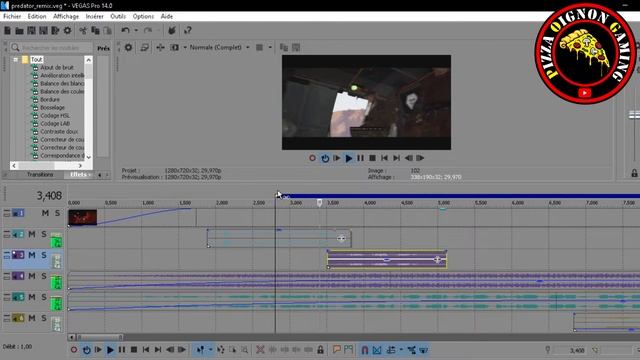Switch to the Transitions tab
This screenshot has width=640, height=360.
pos(40,175)
